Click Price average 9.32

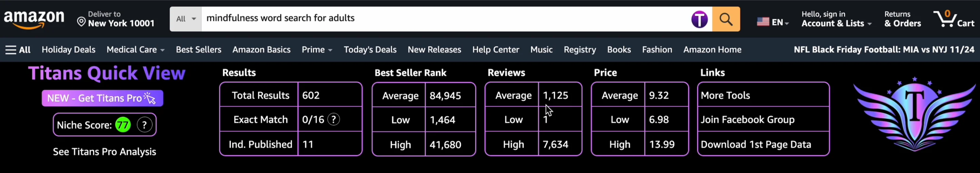click(659, 95)
